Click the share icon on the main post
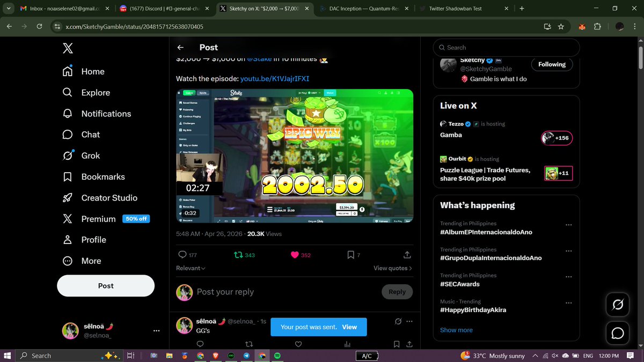The image size is (644, 362). click(x=407, y=255)
